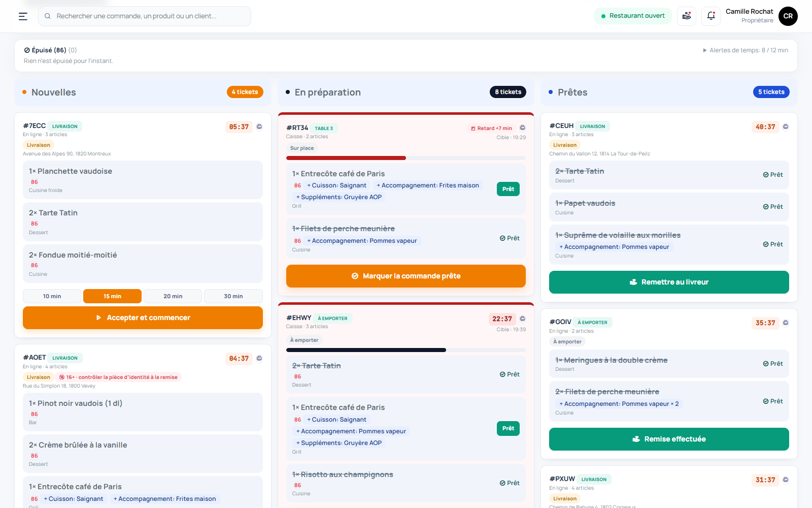The image size is (812, 508).
Task: Expand the Épuisé (86) panel
Action: pos(50,50)
